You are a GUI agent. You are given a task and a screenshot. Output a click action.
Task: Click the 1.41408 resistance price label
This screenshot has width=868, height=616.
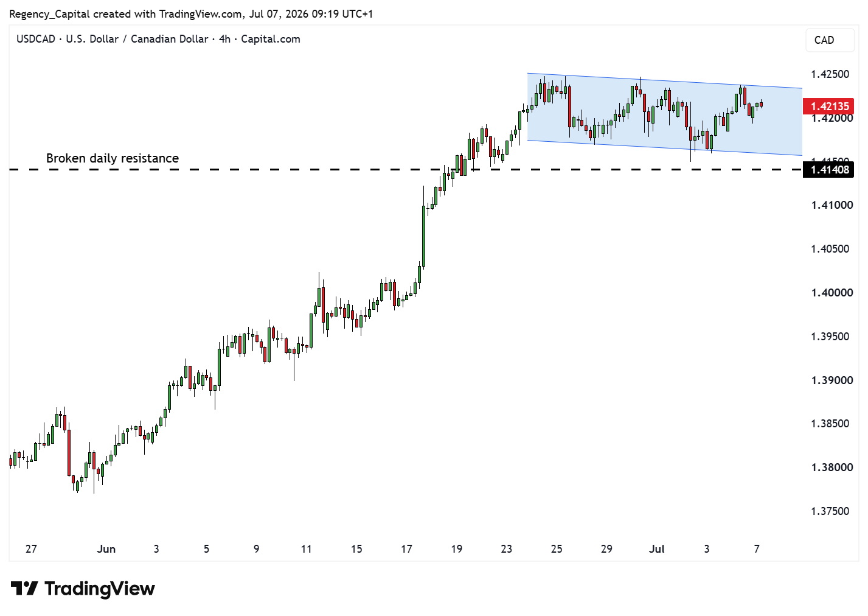tap(828, 170)
